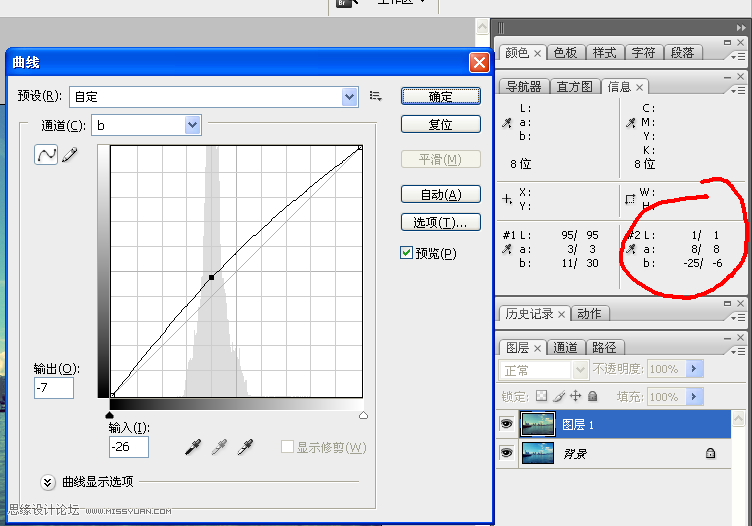
Task: Switch to the Actions tab
Action: tap(589, 314)
